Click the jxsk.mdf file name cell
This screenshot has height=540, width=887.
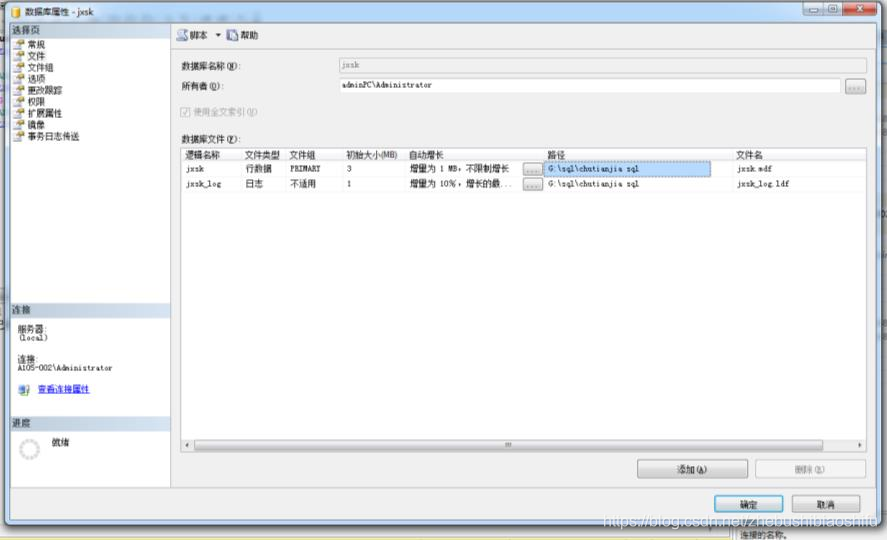coord(799,169)
